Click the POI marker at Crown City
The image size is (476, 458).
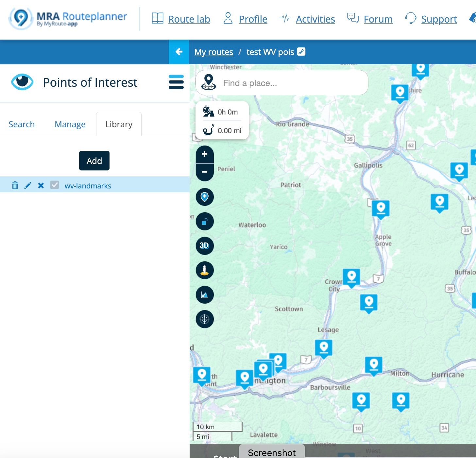click(x=351, y=278)
